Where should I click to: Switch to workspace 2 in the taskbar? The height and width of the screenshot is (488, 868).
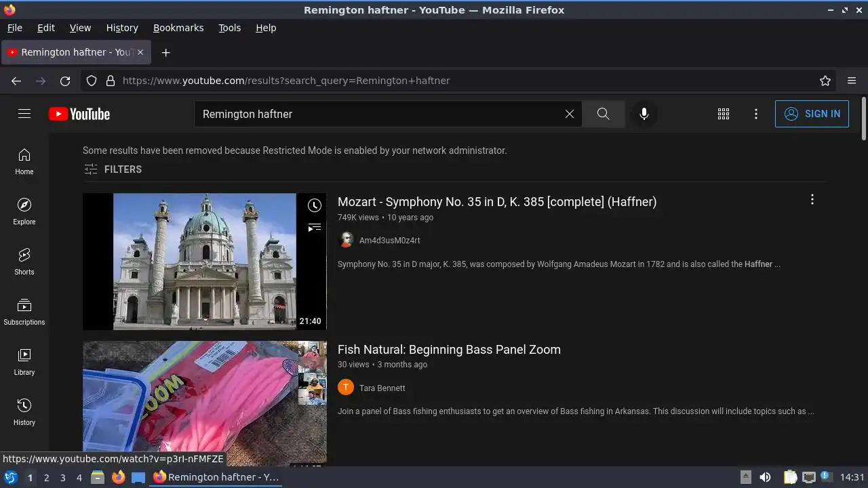pos(46,477)
